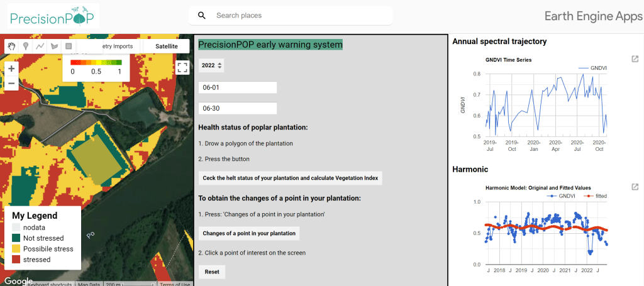
Task: Pop out the Harmonic Model chart
Action: click(x=635, y=187)
